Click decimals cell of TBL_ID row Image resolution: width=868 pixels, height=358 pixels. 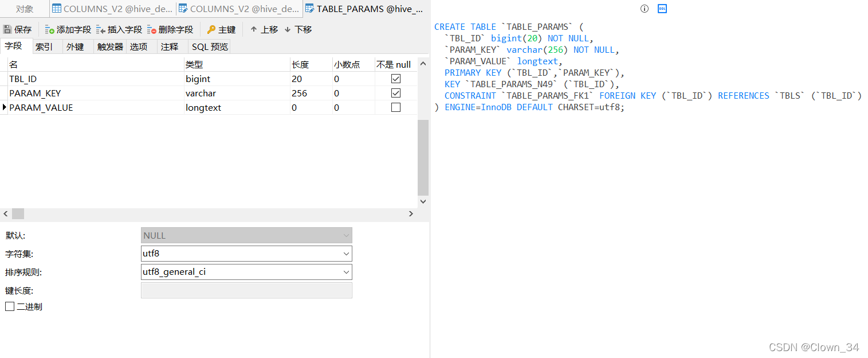click(354, 79)
